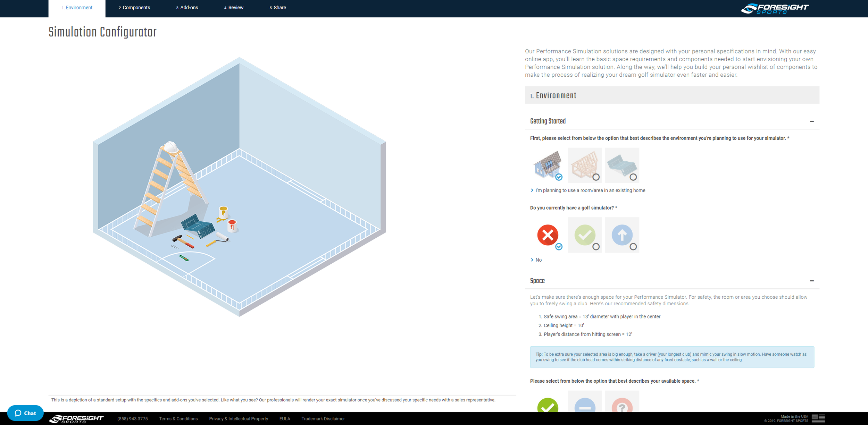
Task: Open the Chat support button
Action: pyautogui.click(x=25, y=413)
